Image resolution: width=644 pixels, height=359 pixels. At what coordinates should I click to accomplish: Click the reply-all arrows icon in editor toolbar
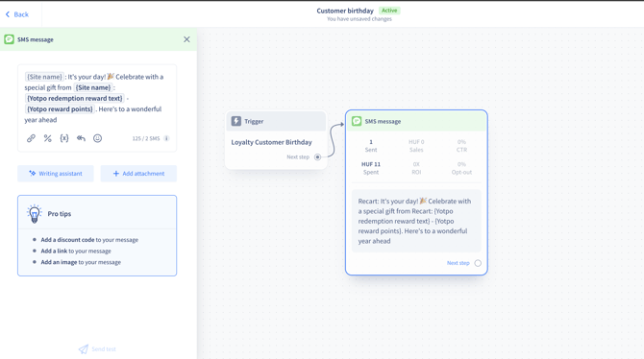[x=81, y=138]
